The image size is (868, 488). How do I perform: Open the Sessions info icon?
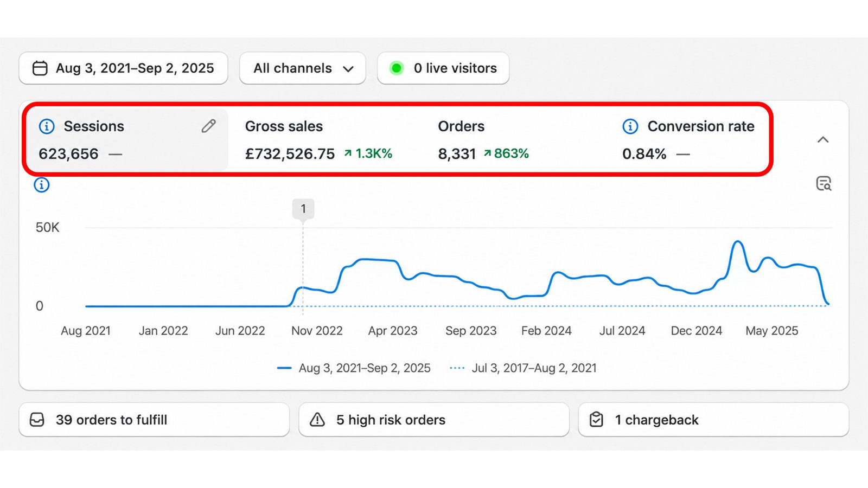point(47,126)
